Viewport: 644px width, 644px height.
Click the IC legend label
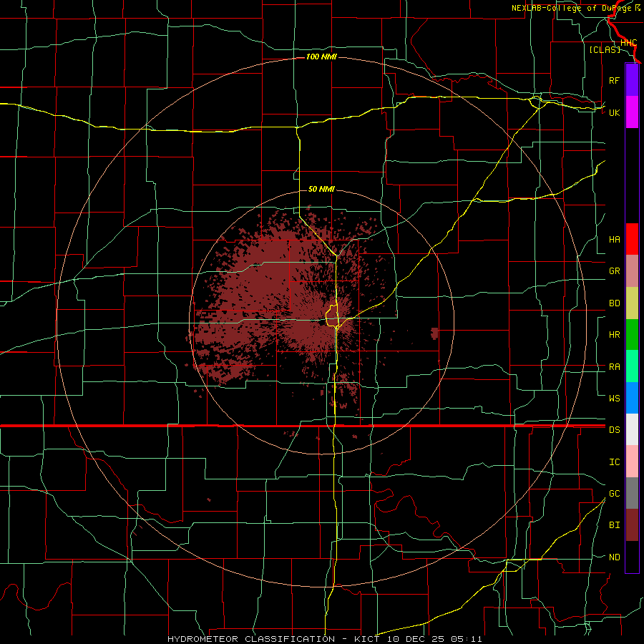[x=614, y=462]
